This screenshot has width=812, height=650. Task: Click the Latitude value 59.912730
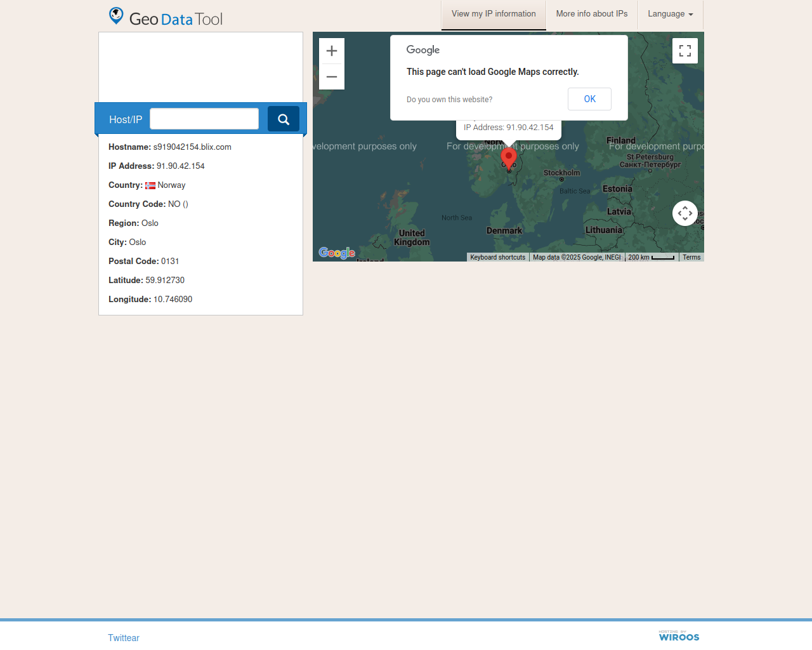165,280
